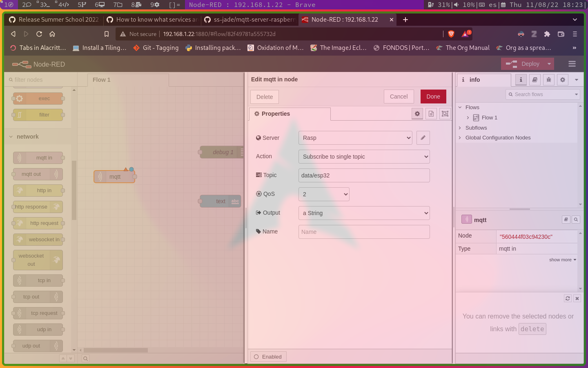Switch to Release Summer School 2022 tab
588x368 pixels.
pos(54,20)
